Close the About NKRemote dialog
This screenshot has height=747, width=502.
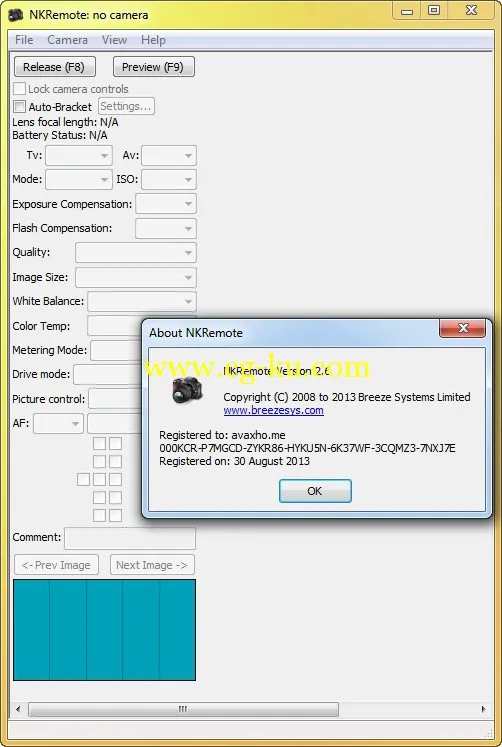462,328
